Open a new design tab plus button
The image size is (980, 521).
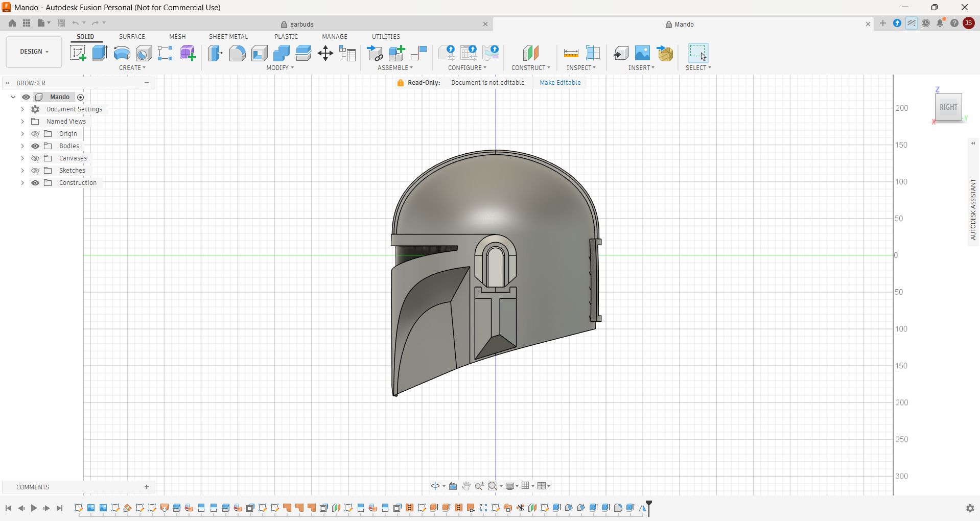click(883, 23)
